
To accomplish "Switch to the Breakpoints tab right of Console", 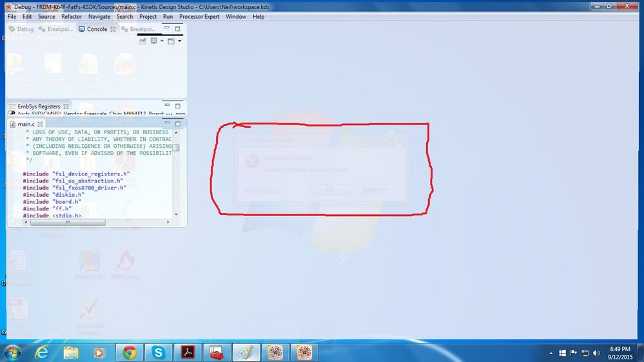I will point(139,29).
